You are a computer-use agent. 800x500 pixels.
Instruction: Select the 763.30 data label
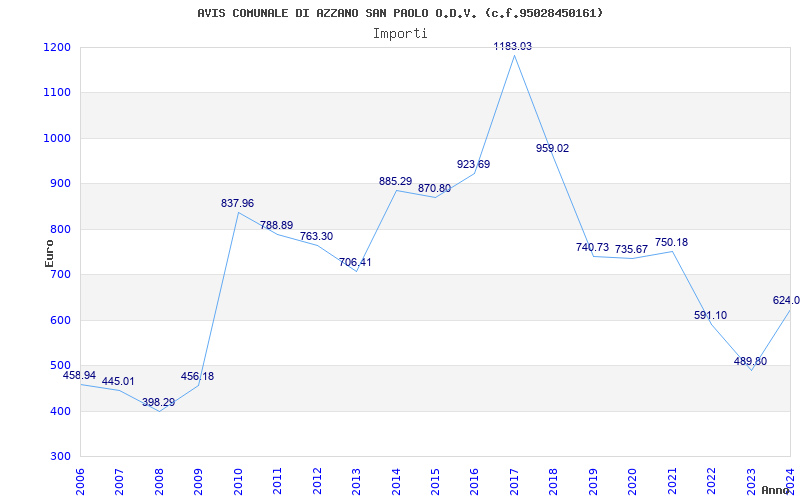tap(316, 237)
